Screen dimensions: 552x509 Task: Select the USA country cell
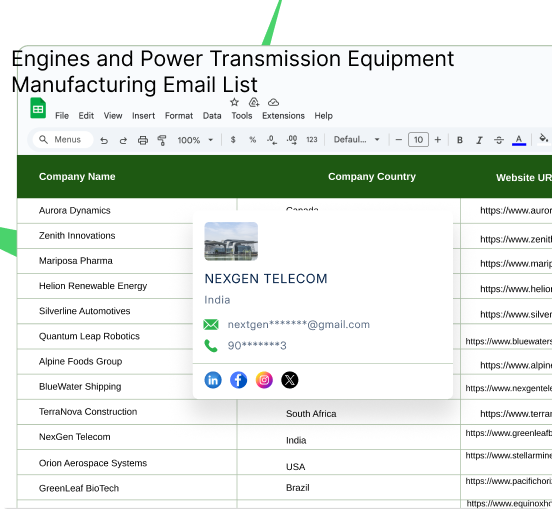pos(296,467)
